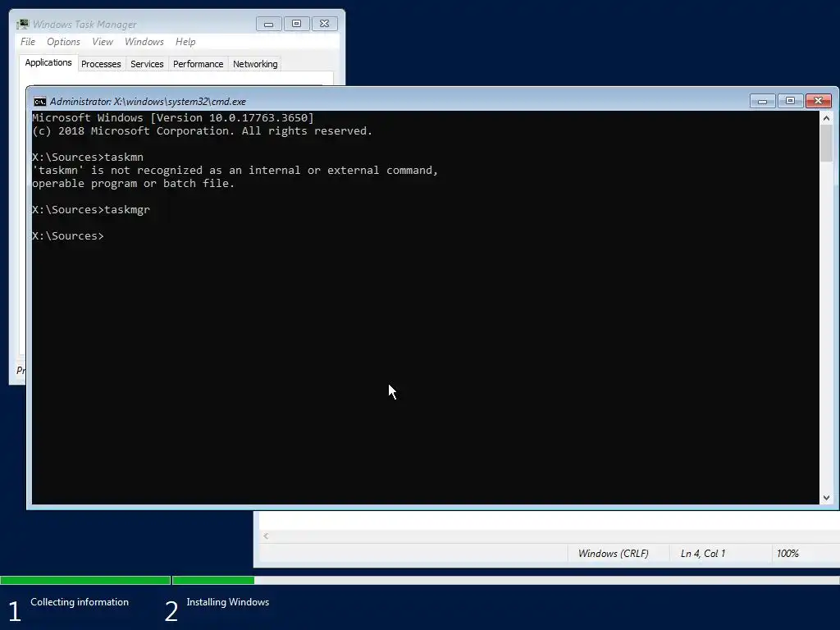This screenshot has height=630, width=840.
Task: Click the Notepad horizontal scroll left arrow
Action: pyautogui.click(x=266, y=536)
